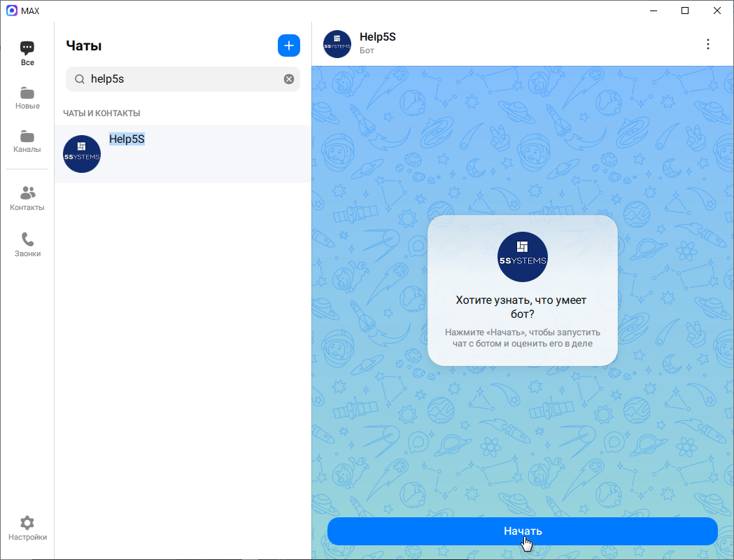The image size is (734, 560).
Task: Clear the search field with the X icon
Action: point(289,79)
